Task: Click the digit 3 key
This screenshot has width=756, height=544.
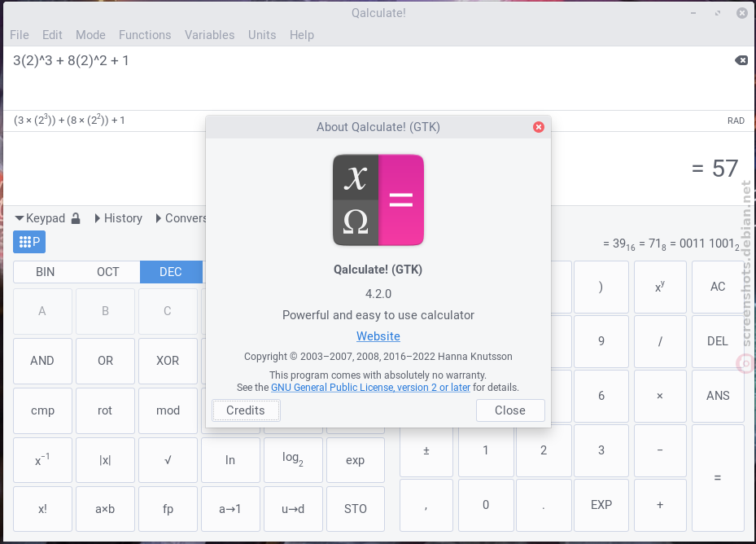Action: click(x=601, y=450)
